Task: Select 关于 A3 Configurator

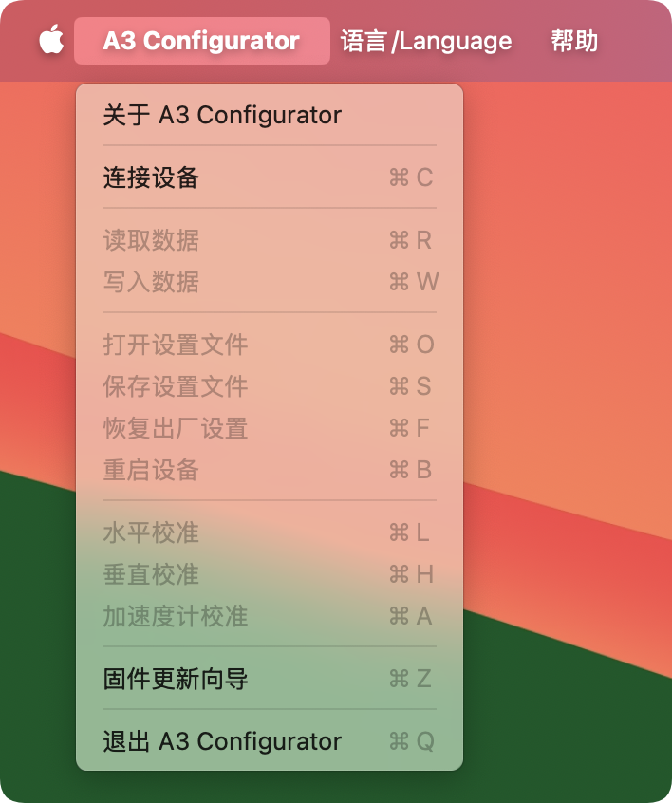Action: pos(222,115)
